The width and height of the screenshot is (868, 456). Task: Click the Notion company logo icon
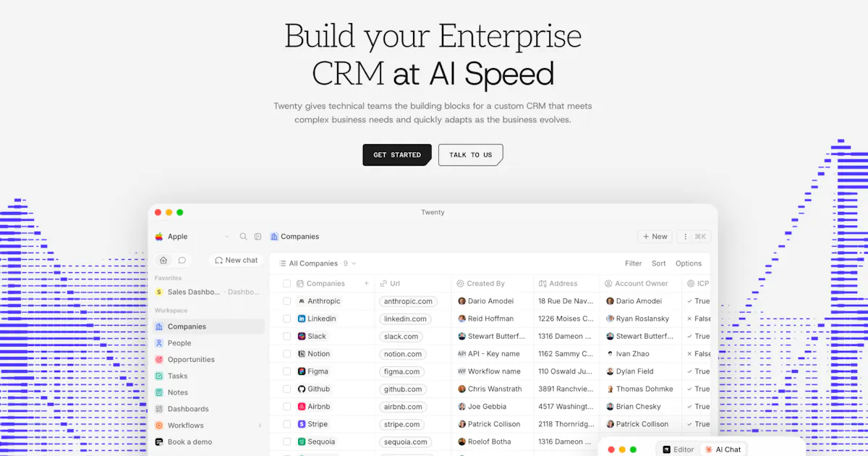pyautogui.click(x=302, y=354)
